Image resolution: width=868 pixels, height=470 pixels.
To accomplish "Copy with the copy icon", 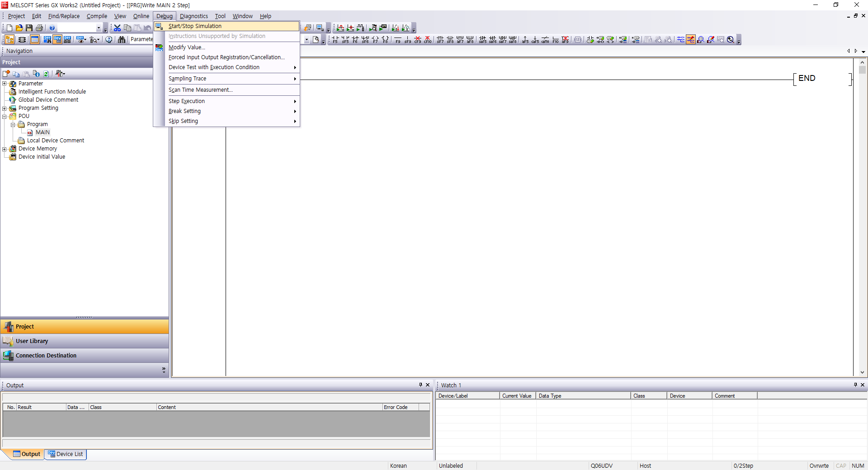I will pyautogui.click(x=127, y=28).
